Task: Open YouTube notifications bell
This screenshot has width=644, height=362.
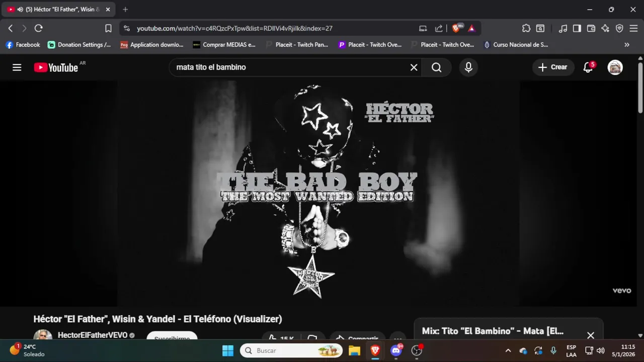Action: (588, 67)
